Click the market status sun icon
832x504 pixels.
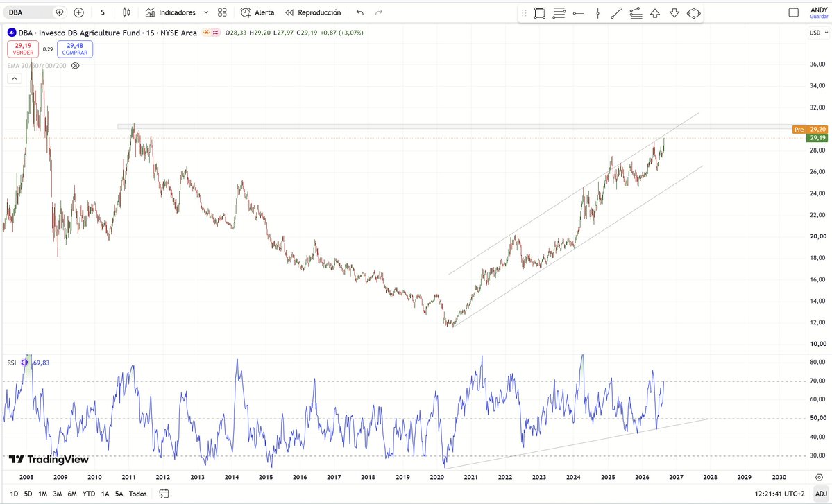[x=206, y=33]
